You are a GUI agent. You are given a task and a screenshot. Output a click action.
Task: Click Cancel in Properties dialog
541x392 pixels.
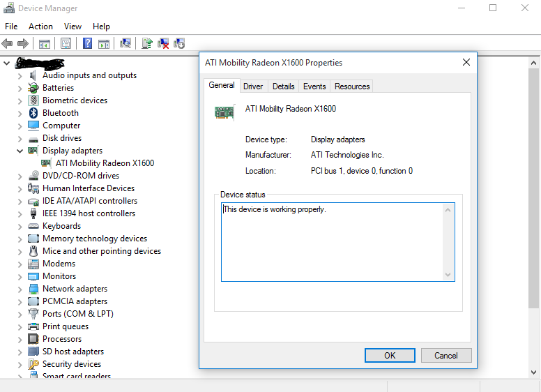pyautogui.click(x=446, y=356)
